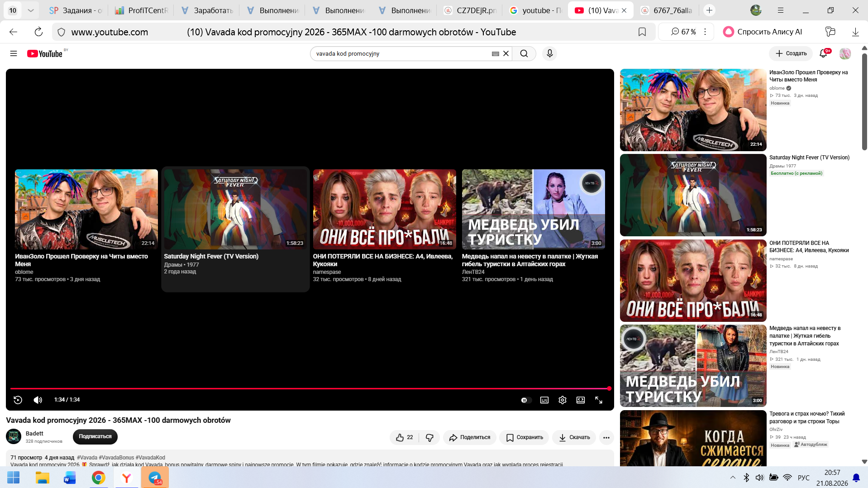The width and height of the screenshot is (868, 488).
Task: Open YouTube notifications bell
Action: (823, 53)
